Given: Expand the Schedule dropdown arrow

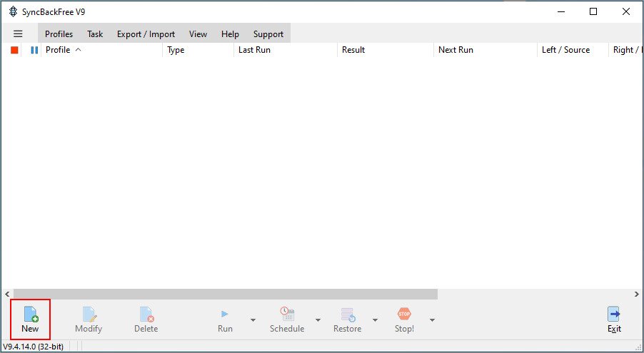Looking at the screenshot, I should (318, 320).
